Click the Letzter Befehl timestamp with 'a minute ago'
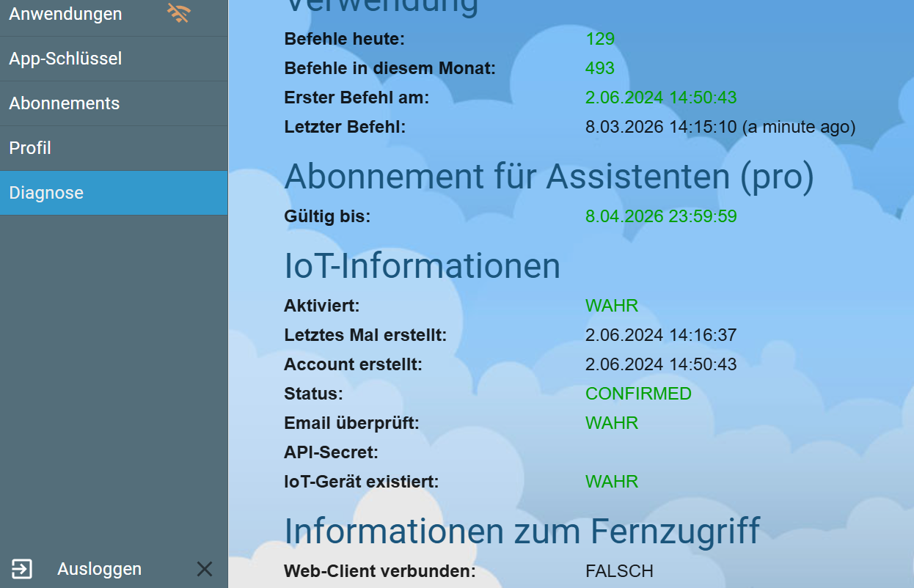914x588 pixels. [720, 127]
